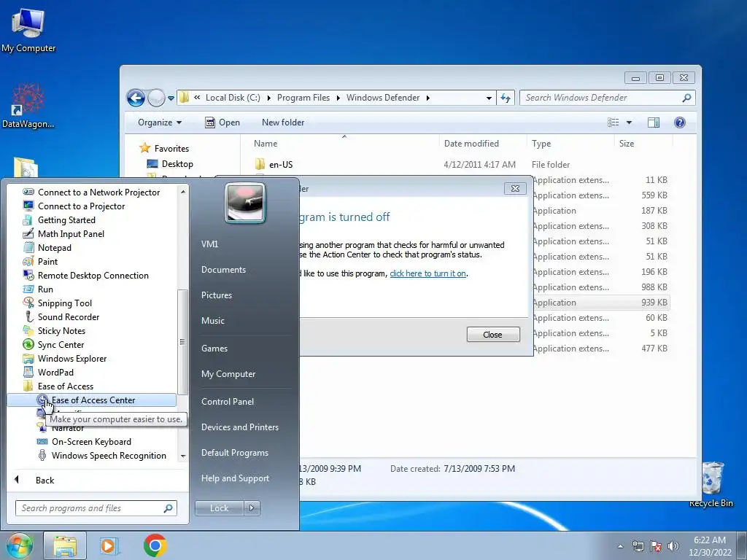Expand the Program Files breadcrumb arrow
Screen dimensions: 747x560
pos(338,98)
